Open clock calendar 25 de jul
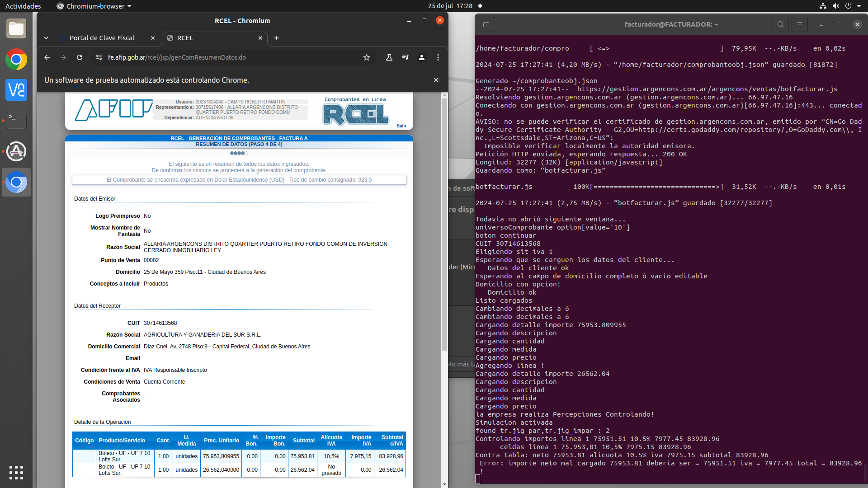 (450, 6)
